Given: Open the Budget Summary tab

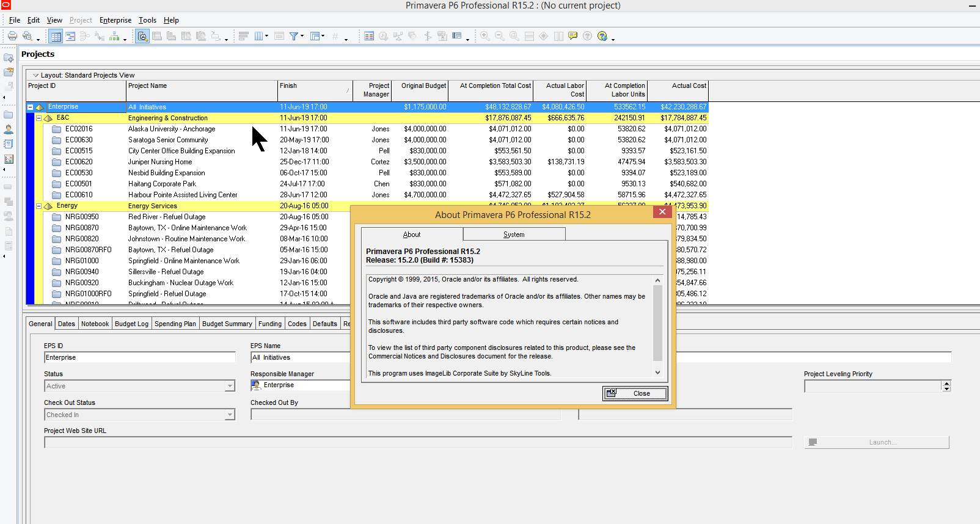Looking at the screenshot, I should pyautogui.click(x=227, y=324).
